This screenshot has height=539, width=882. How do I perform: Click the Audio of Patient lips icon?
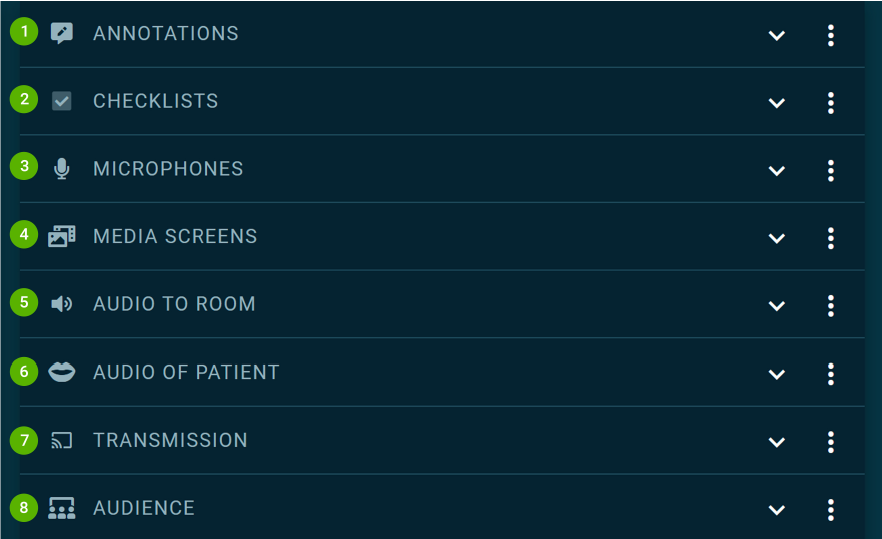(62, 372)
